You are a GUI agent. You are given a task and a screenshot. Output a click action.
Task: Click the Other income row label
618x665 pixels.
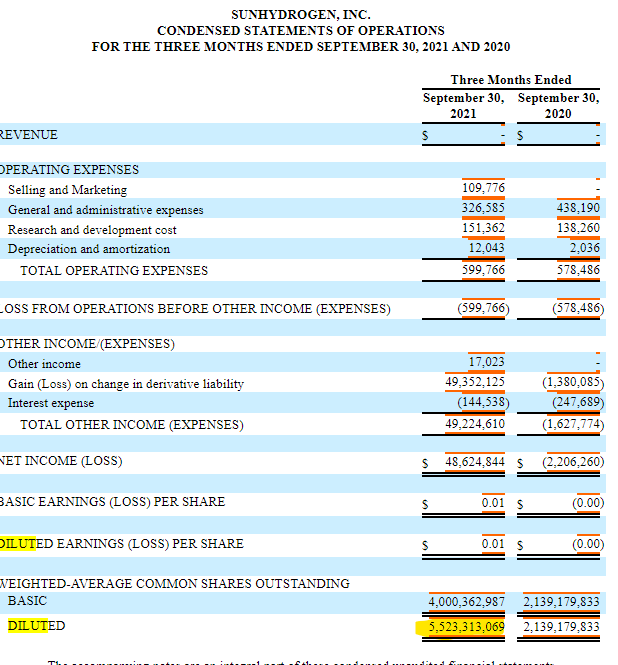pos(44,364)
